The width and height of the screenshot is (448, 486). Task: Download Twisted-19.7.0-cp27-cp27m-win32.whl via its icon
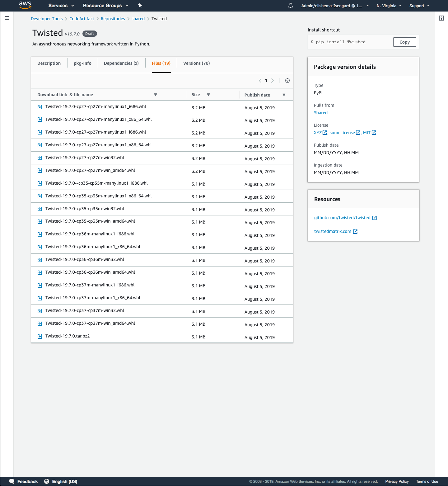40,158
